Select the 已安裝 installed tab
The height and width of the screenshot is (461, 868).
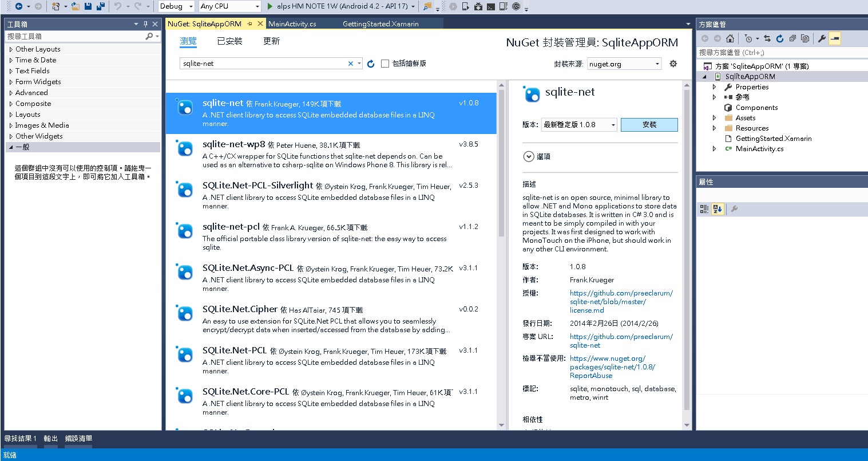(230, 41)
